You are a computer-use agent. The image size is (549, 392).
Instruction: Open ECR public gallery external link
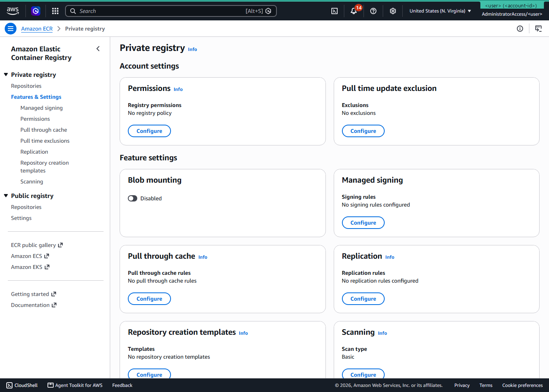coord(37,245)
